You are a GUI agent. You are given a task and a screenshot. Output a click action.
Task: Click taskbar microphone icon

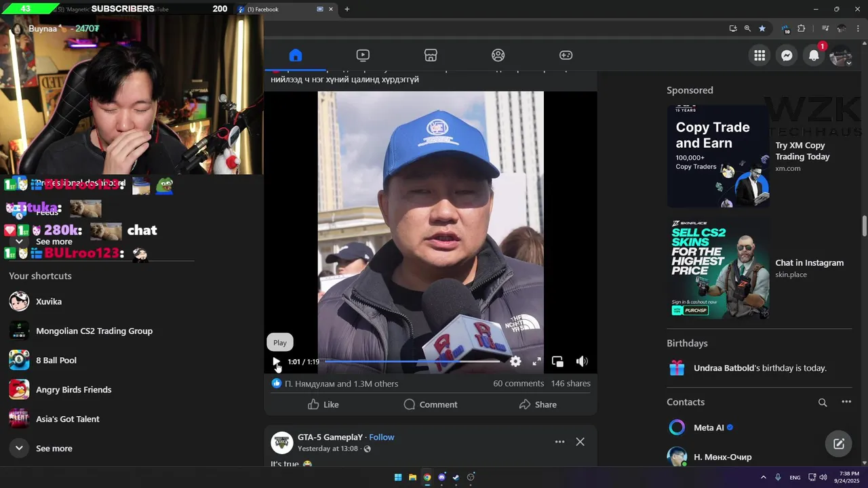click(778, 477)
